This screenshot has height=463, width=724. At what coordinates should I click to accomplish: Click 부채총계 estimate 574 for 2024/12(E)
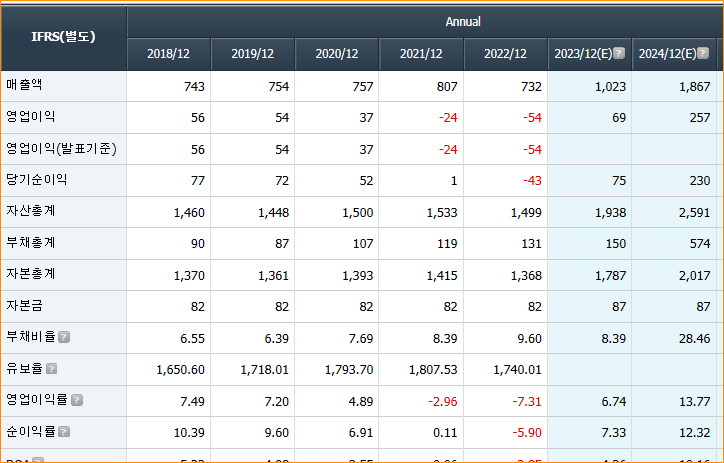click(x=700, y=244)
